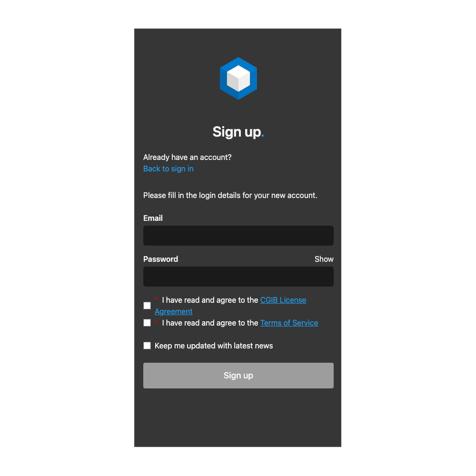
Task: Check the Terms of Service agreement box
Action: pos(147,322)
